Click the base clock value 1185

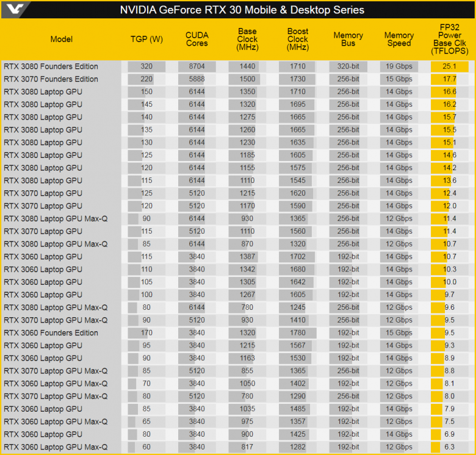[247, 156]
